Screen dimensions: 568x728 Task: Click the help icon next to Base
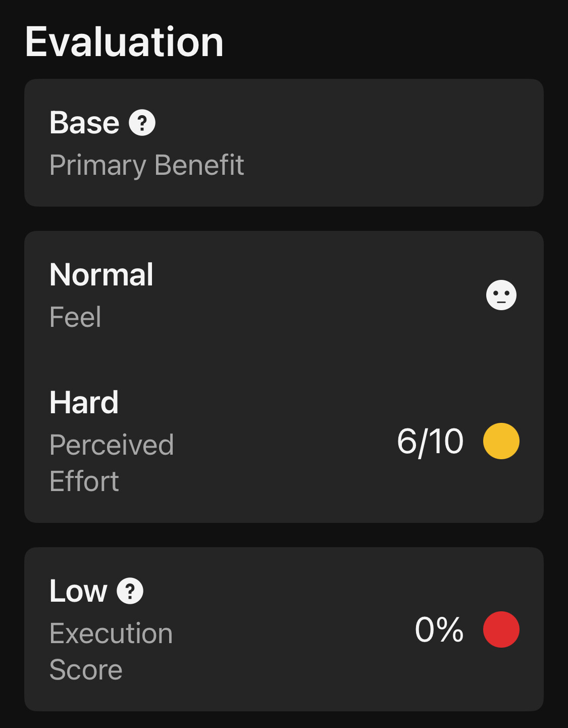click(142, 123)
